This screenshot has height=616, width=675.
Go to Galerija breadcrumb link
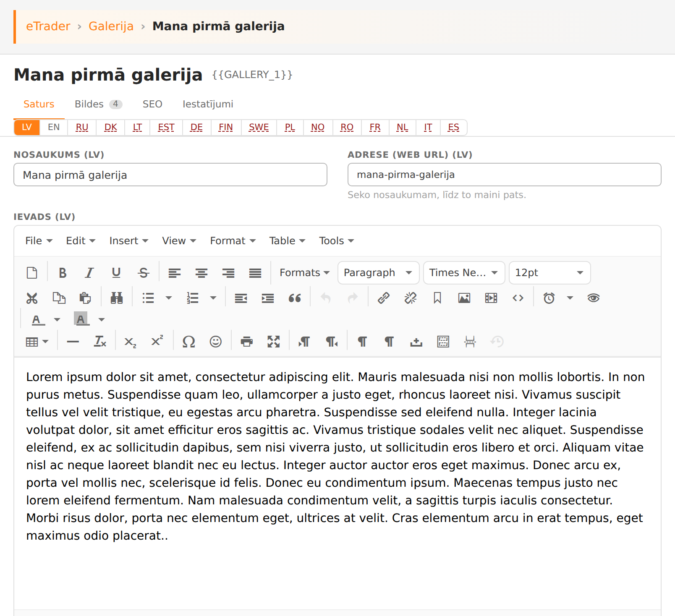click(111, 26)
